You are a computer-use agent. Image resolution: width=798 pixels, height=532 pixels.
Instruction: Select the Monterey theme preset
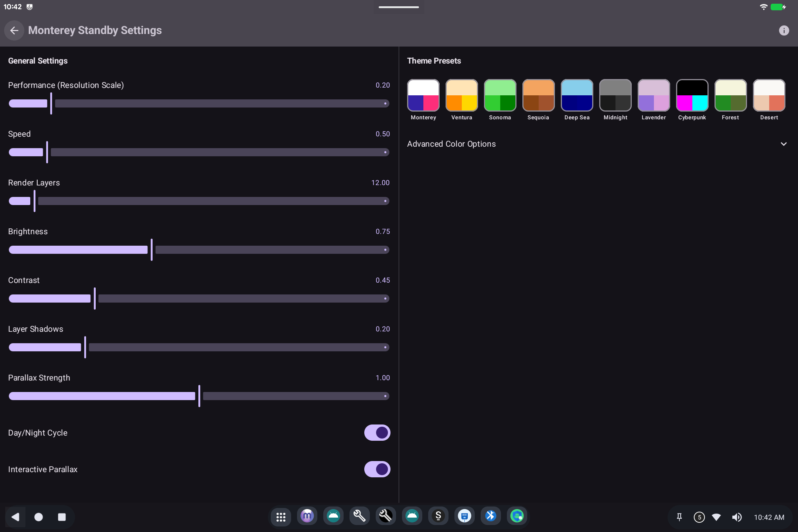pos(423,95)
